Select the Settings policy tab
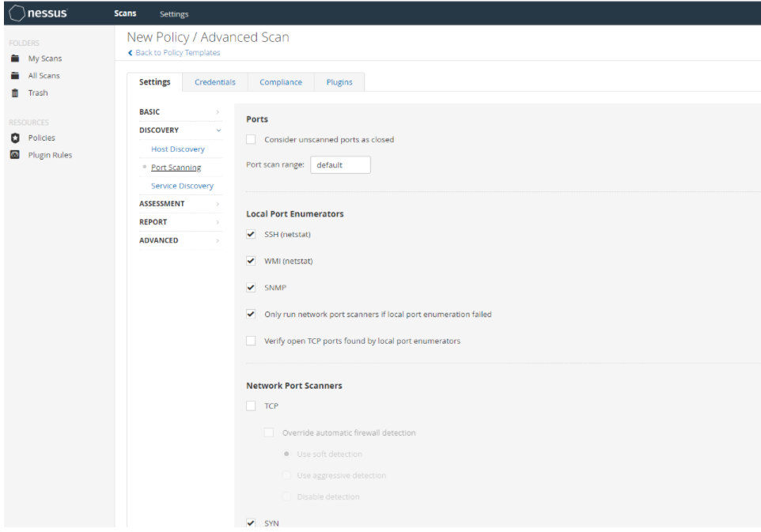 pos(155,82)
